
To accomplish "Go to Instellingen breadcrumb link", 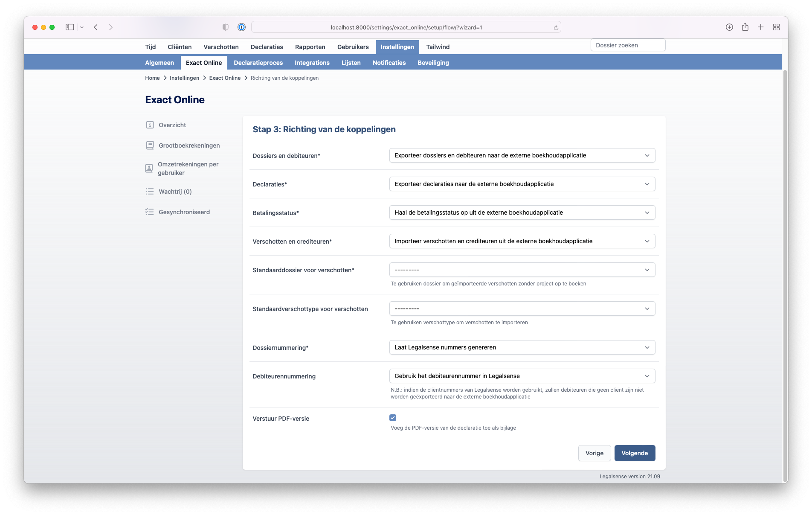I will (x=184, y=78).
